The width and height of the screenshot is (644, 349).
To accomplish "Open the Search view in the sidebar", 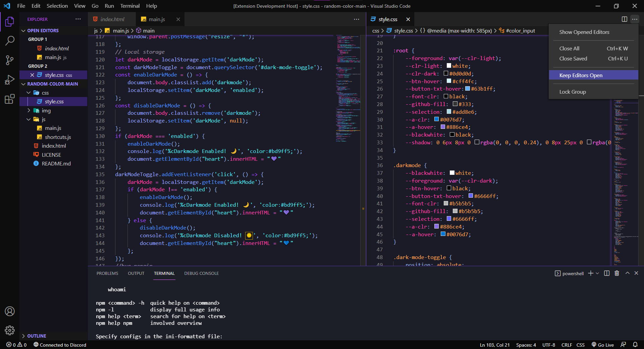I will [x=10, y=40].
